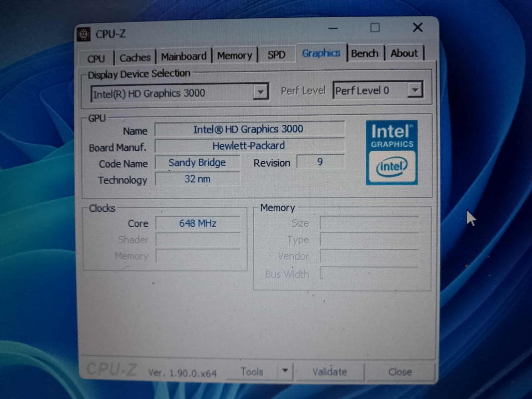Click the CPU-Z window title text
Image resolution: width=532 pixels, height=399 pixels.
coord(110,34)
